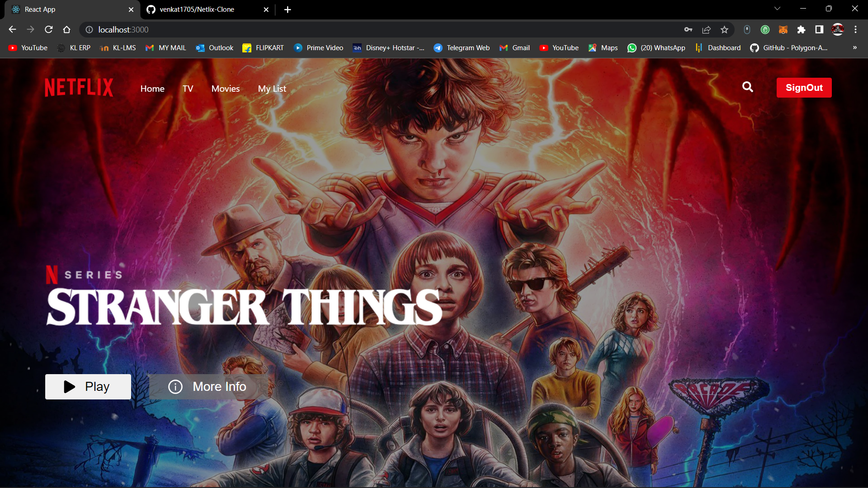Open the Disney+ Hotstar bookmark
Screen dimensions: 868x488
pyautogui.click(x=389, y=48)
